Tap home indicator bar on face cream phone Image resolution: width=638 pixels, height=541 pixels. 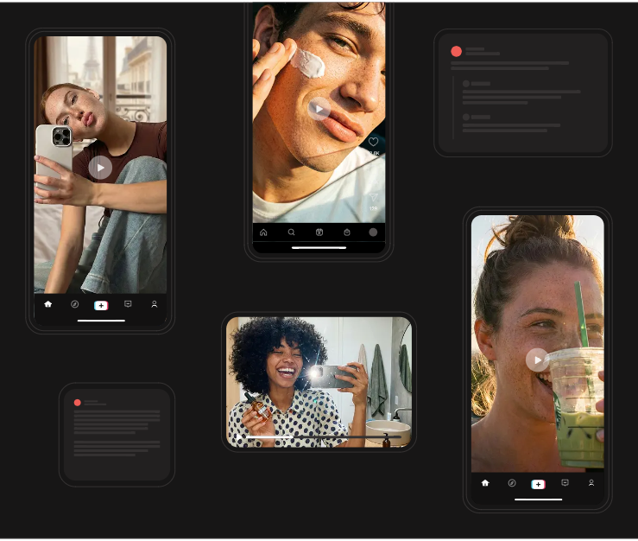[319, 247]
